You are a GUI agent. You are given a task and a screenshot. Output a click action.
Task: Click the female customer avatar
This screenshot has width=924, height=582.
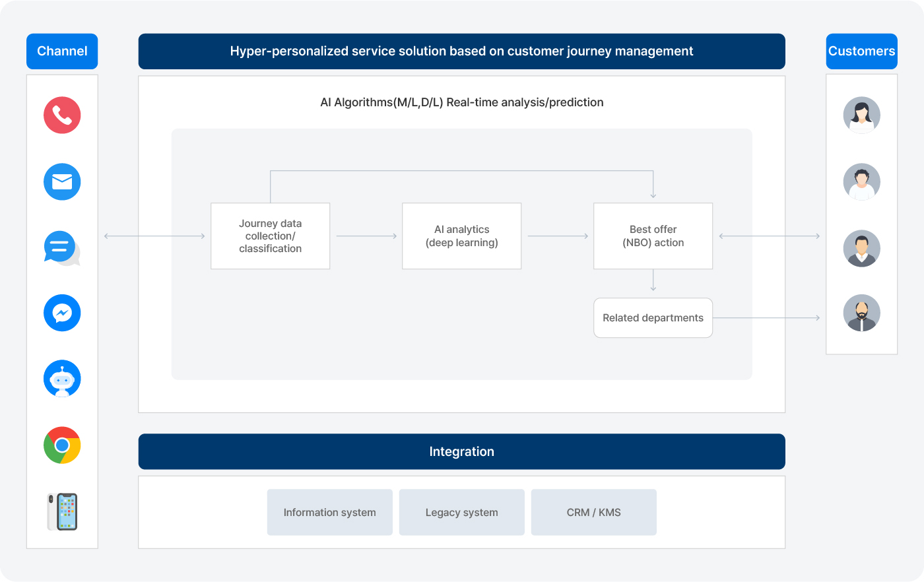pos(861,115)
